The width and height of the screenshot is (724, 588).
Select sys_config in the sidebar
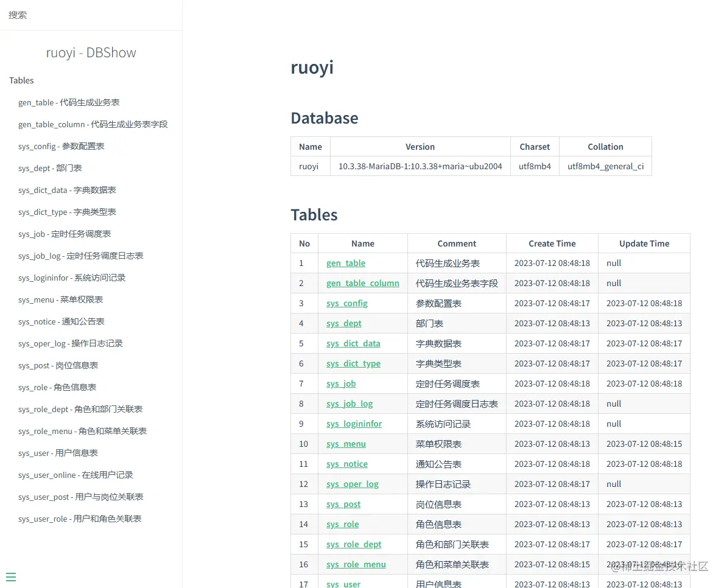point(61,146)
